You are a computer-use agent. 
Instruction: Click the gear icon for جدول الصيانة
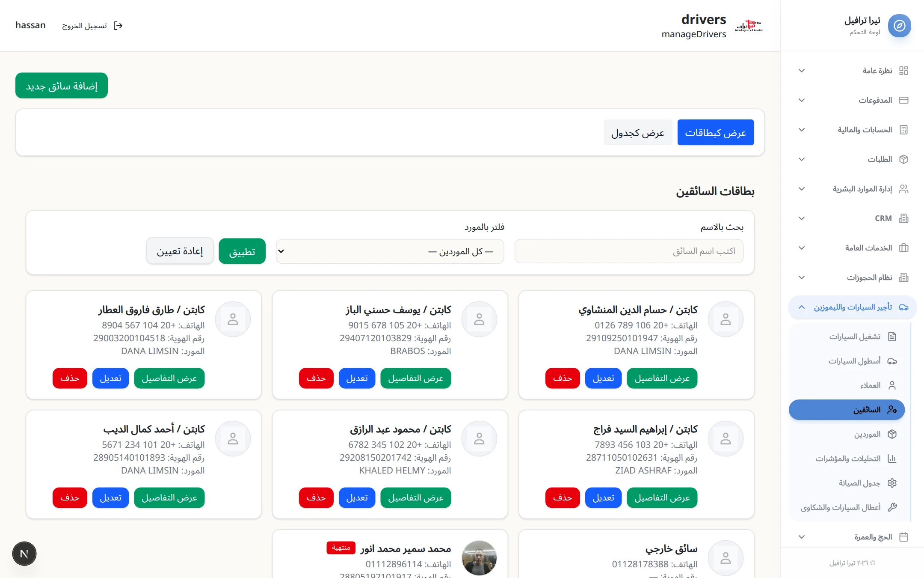point(892,483)
